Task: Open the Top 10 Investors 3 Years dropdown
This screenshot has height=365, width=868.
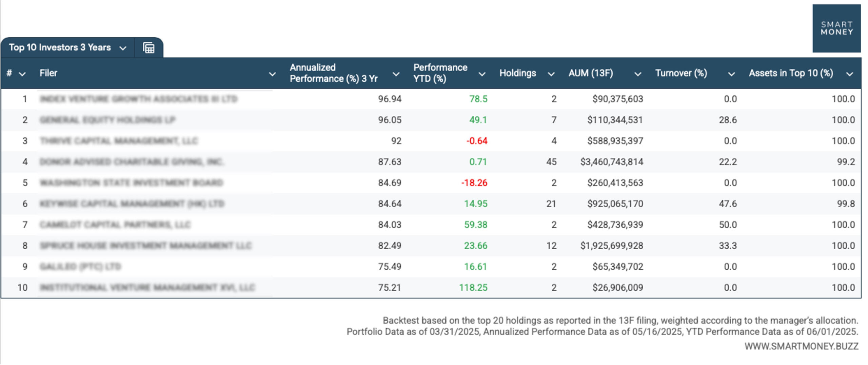Action: 123,48
